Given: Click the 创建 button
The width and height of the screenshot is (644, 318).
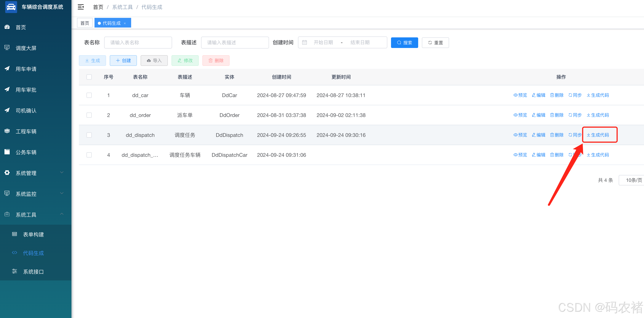Looking at the screenshot, I should (123, 60).
